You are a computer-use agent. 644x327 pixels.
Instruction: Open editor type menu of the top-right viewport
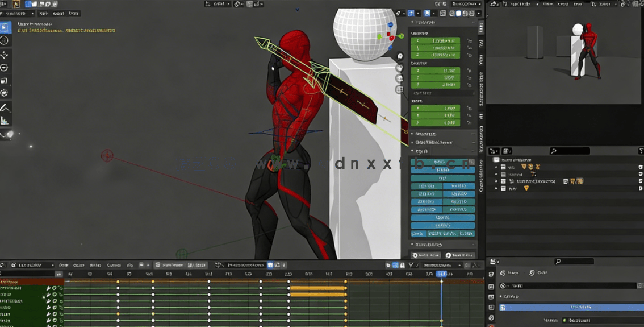point(495,4)
